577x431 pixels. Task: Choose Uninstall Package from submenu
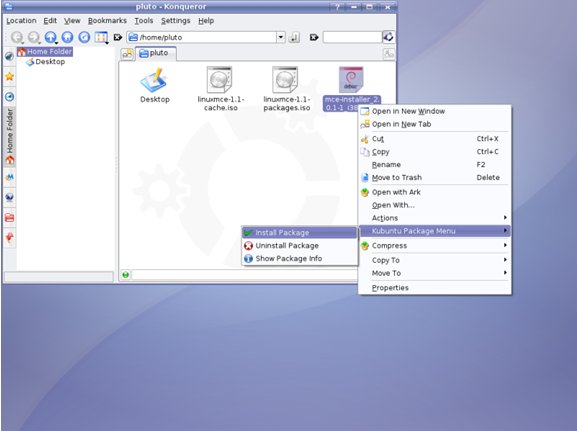(299, 245)
